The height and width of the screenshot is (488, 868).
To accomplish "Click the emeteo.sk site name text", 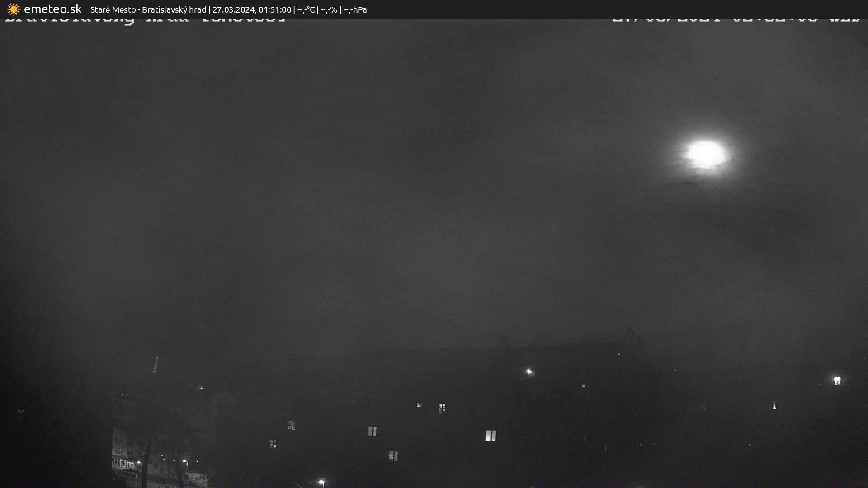I will tap(52, 9).
